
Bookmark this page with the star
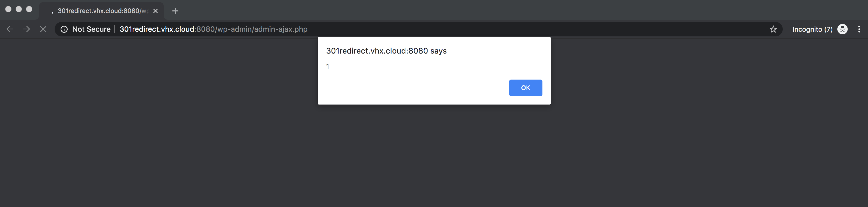click(x=773, y=29)
